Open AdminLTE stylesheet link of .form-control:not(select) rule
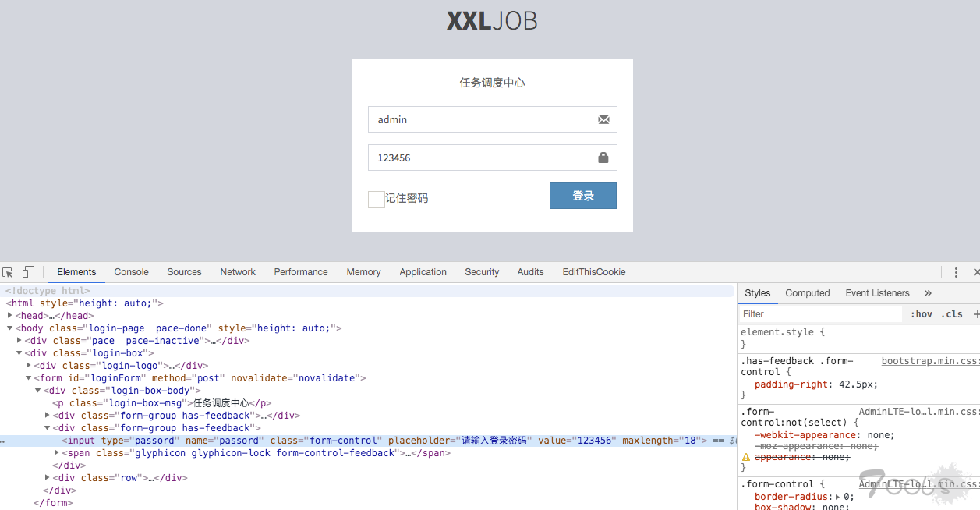Image resolution: width=980 pixels, height=510 pixels. 919,412
